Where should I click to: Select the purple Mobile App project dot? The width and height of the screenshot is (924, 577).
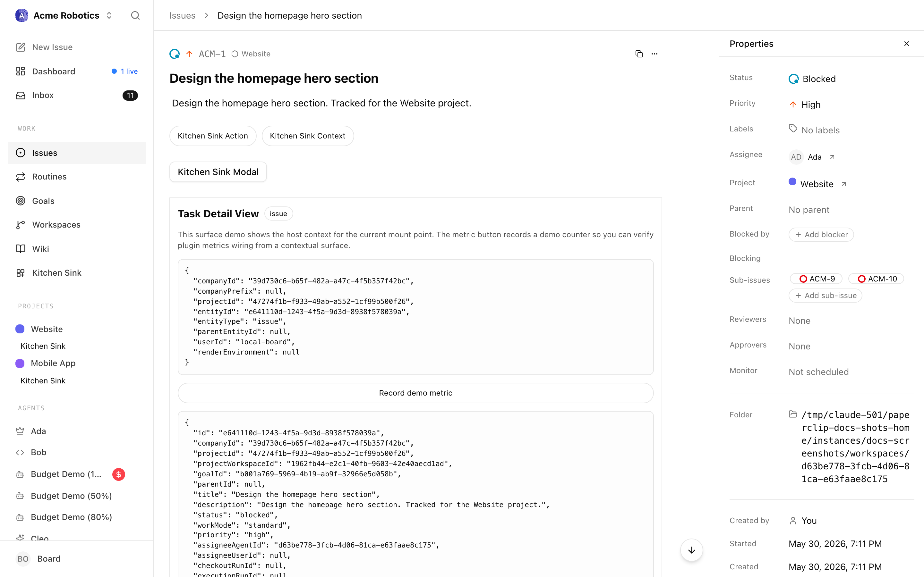(20, 363)
